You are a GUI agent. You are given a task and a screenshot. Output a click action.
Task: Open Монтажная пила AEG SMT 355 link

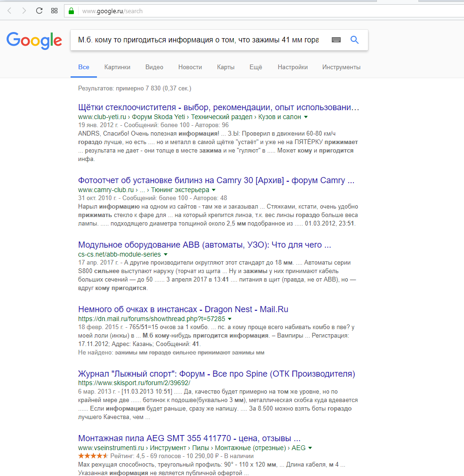click(x=189, y=438)
